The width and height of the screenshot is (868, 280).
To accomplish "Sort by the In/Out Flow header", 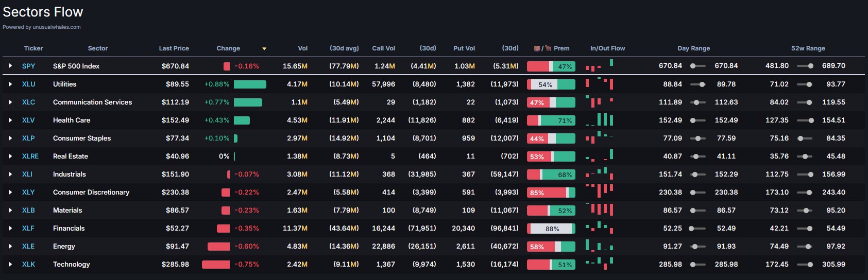I will click(608, 48).
